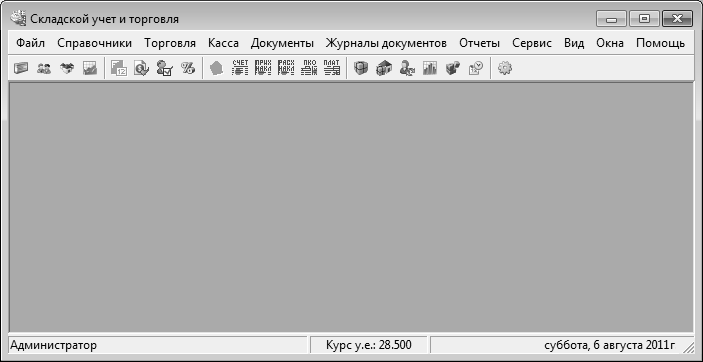Viewport: 703px width, 362px height.
Task: Open the Файл menu
Action: [30, 44]
